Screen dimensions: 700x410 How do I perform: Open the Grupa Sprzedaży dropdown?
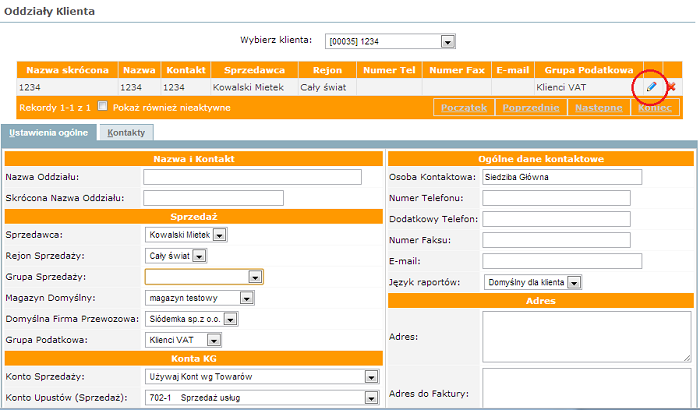click(204, 277)
